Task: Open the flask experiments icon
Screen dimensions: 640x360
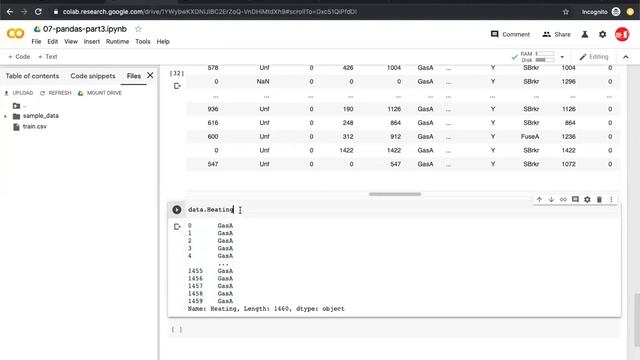Action: point(585,34)
